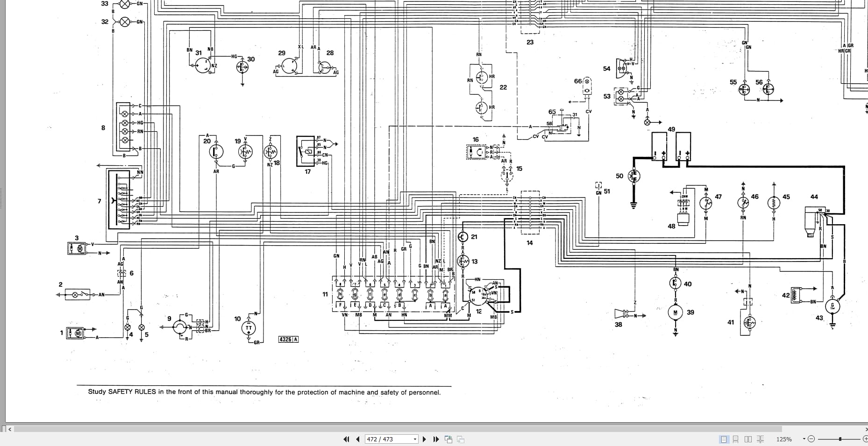Toggle continuous facing pages layout
Screen dimensions: 868x446
(x=761, y=439)
